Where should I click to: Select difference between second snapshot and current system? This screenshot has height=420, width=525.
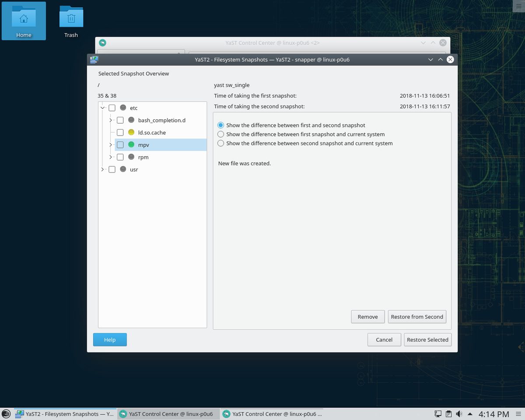tap(221, 143)
